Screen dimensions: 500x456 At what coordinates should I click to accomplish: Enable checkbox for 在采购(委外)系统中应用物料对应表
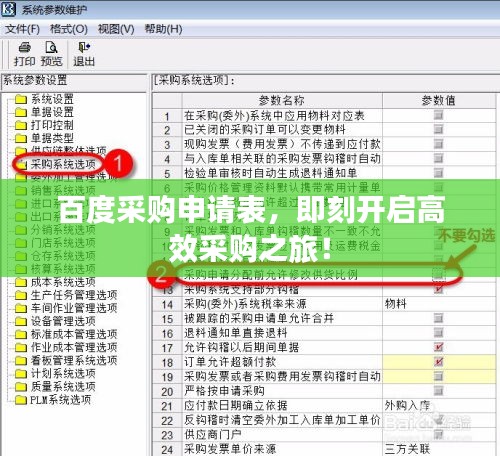tap(438, 115)
